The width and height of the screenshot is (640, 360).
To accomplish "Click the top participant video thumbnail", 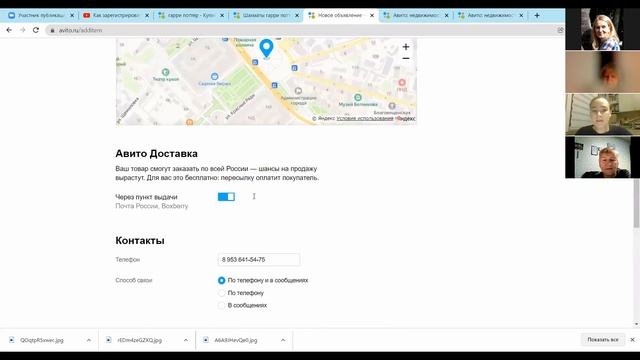I will tap(602, 29).
